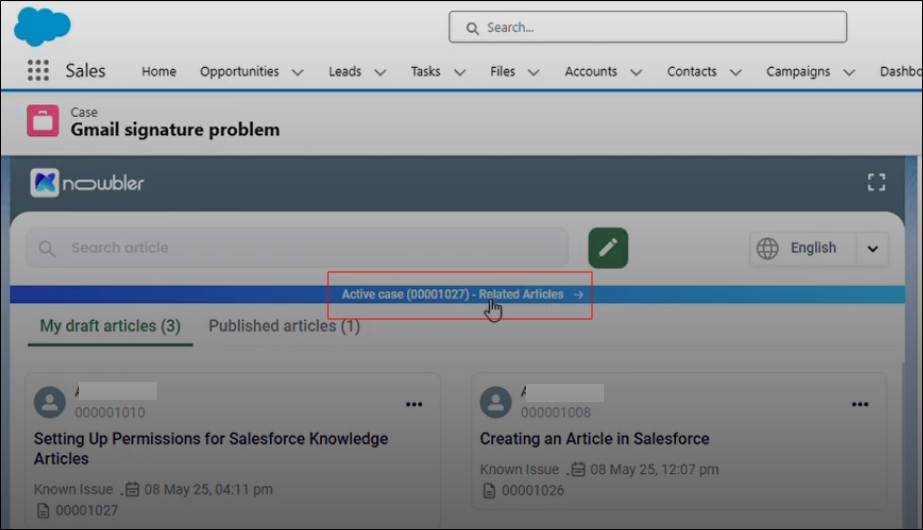Click document icon next to 00001026

coord(489,491)
